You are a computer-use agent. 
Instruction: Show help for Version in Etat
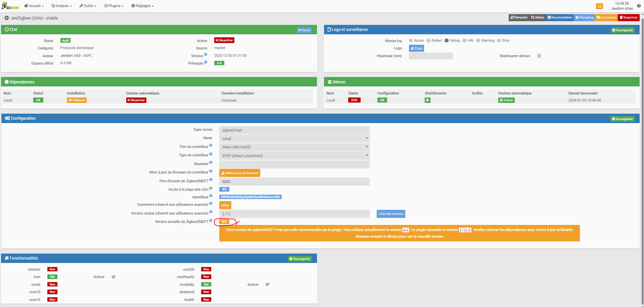(x=206, y=54)
